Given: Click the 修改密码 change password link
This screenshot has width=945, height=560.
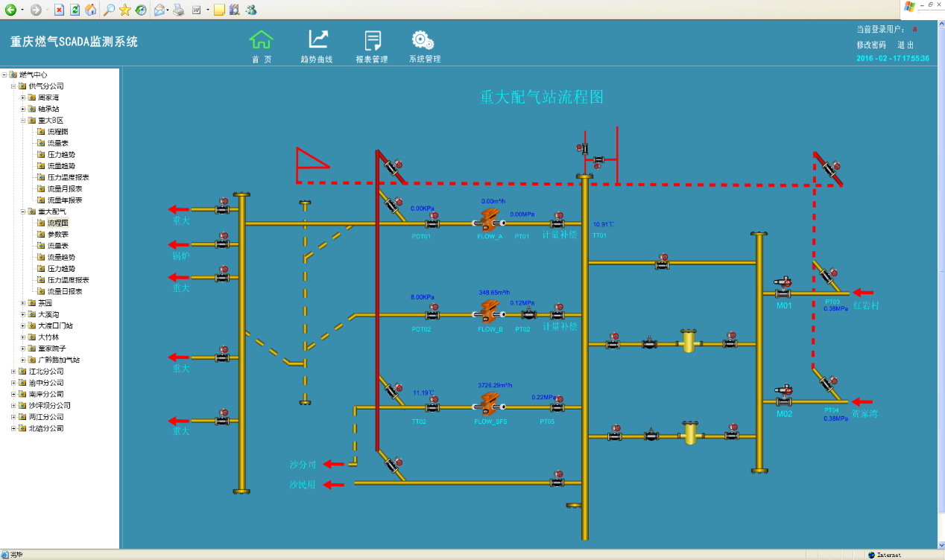Looking at the screenshot, I should pos(871,45).
